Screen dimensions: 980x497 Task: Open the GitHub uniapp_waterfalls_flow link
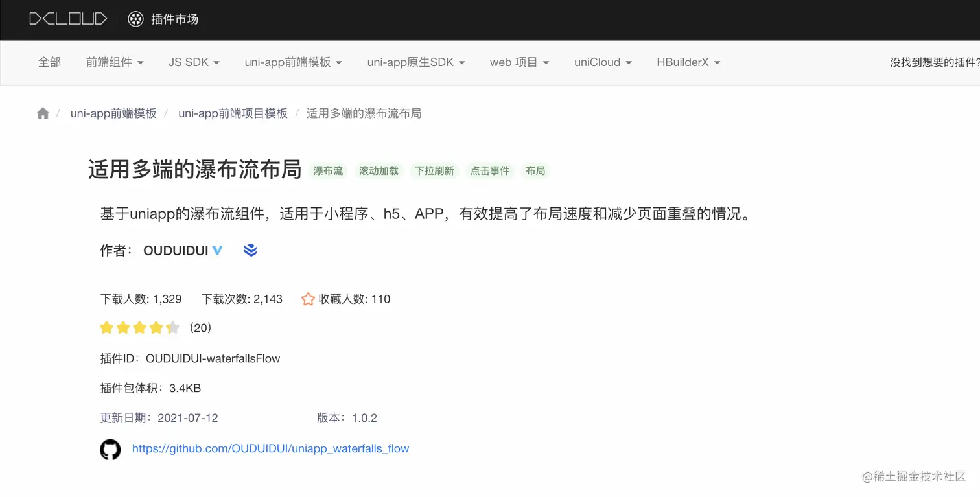click(270, 448)
